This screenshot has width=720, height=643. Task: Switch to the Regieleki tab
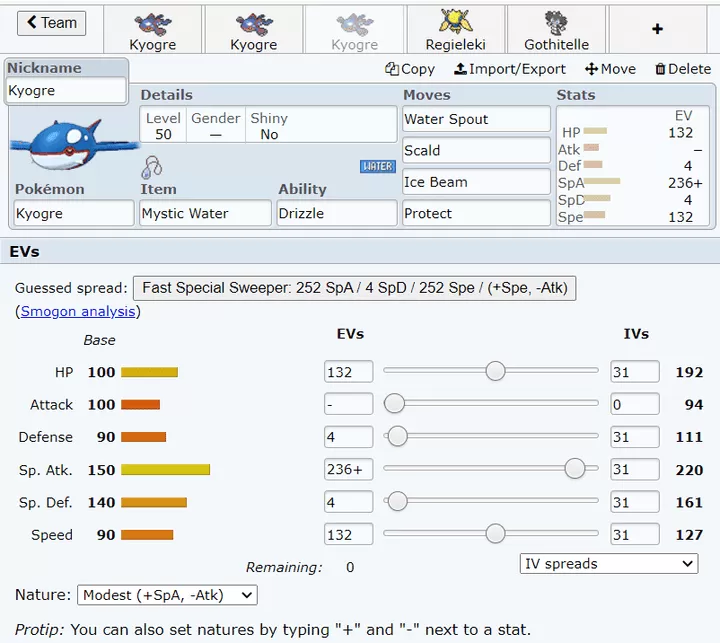tap(456, 30)
